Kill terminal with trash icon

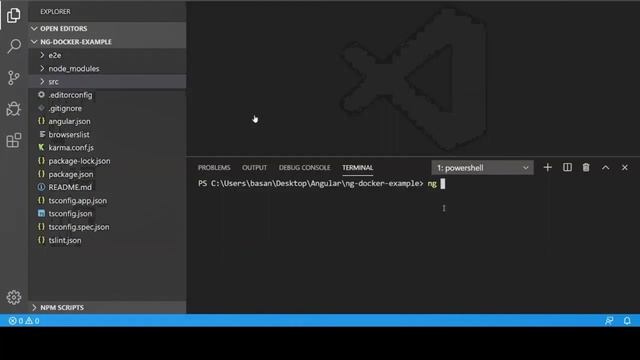click(x=586, y=167)
